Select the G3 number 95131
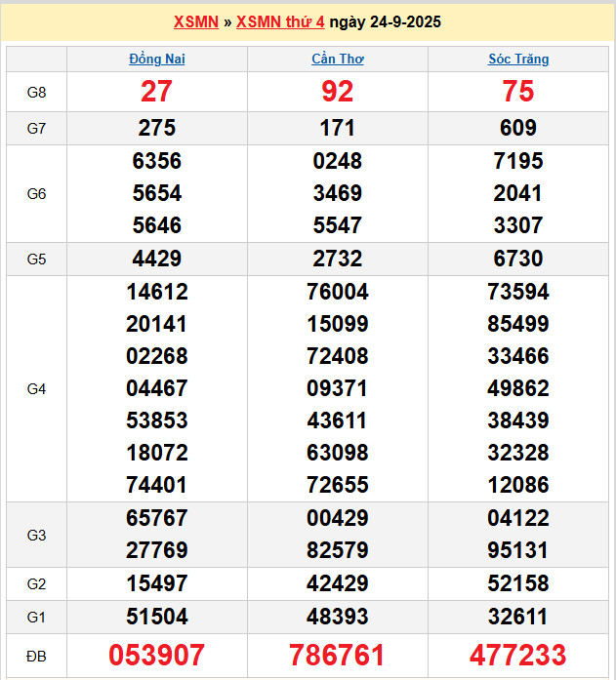This screenshot has width=616, height=680. (518, 550)
